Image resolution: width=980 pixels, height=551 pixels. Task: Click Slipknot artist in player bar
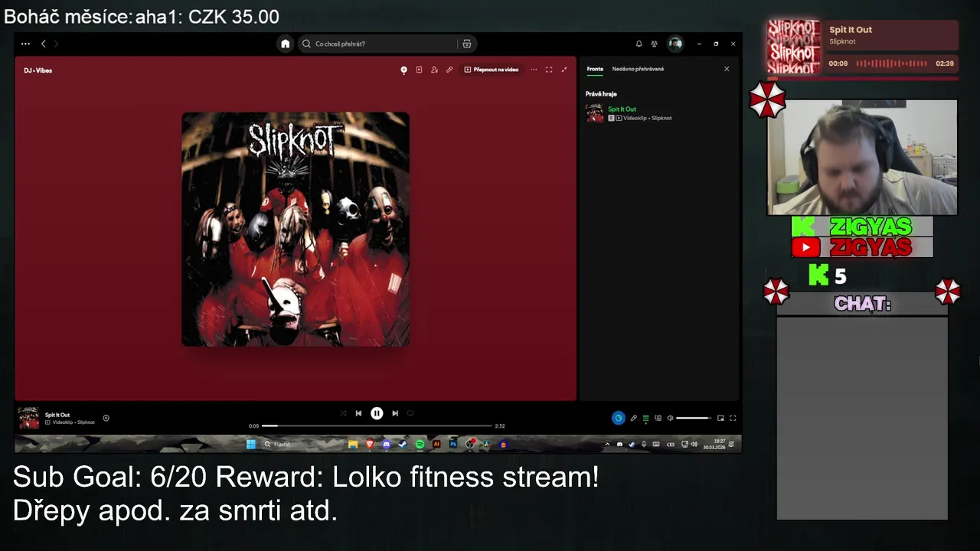pyautogui.click(x=86, y=422)
